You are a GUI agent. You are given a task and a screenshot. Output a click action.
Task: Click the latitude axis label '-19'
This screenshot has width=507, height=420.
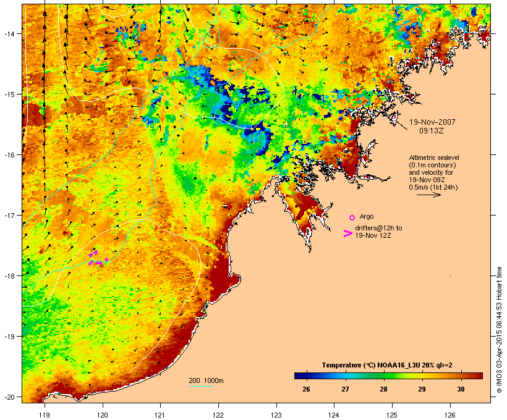[9, 336]
